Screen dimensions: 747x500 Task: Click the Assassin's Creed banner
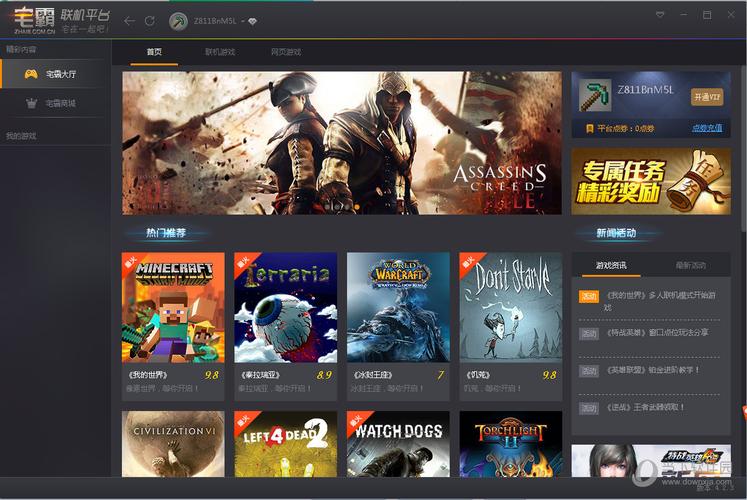342,143
